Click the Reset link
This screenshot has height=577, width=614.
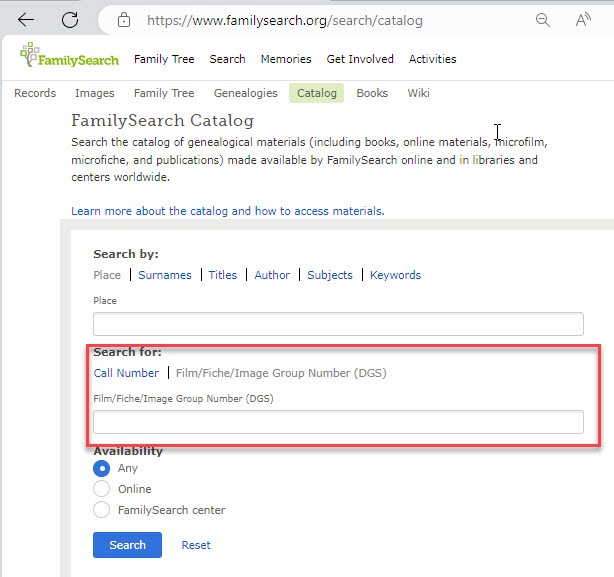196,545
